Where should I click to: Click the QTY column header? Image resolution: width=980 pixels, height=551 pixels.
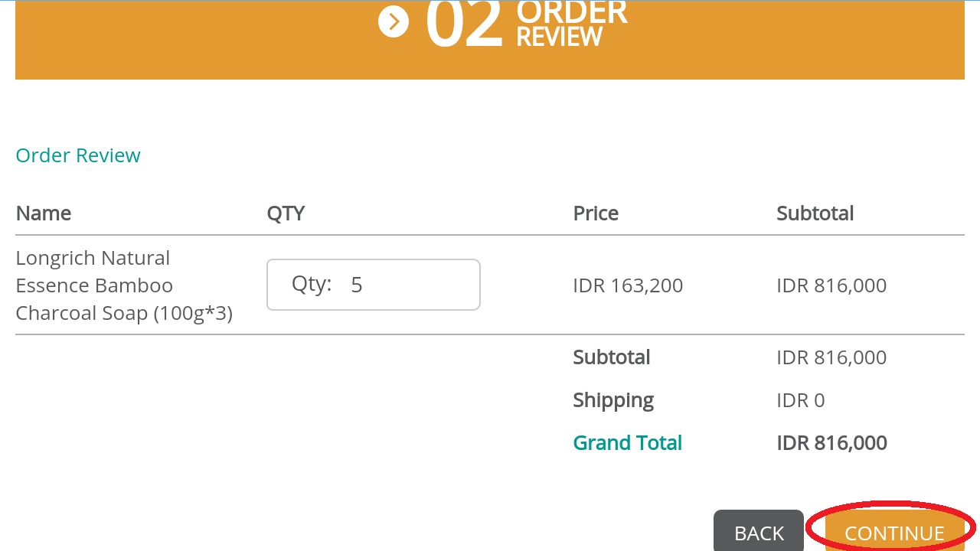point(286,214)
